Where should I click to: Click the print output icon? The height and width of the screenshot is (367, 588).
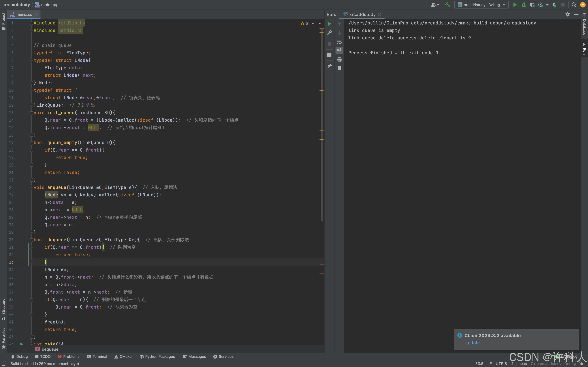click(x=339, y=59)
